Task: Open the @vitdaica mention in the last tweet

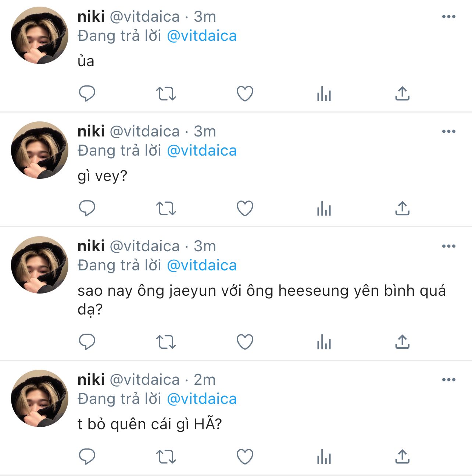Action: tap(202, 399)
